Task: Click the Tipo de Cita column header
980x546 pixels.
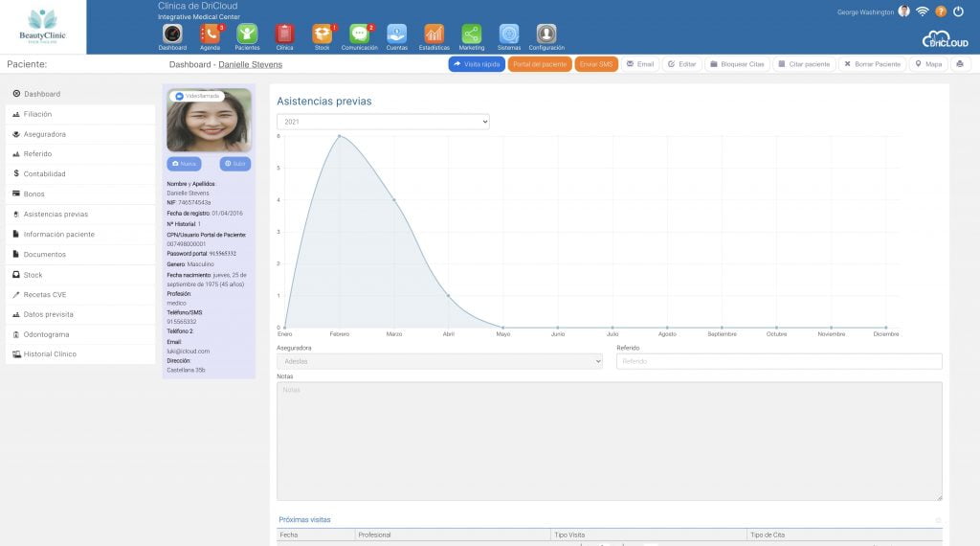Action: coord(844,535)
